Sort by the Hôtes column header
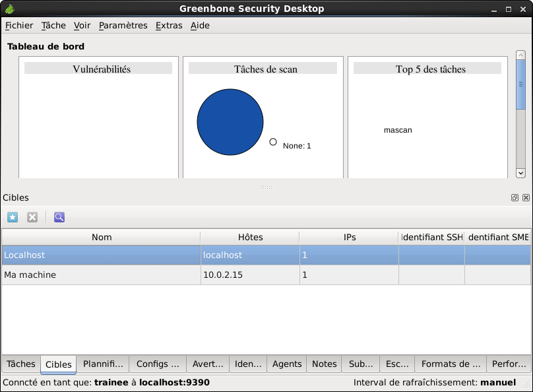 click(x=250, y=238)
